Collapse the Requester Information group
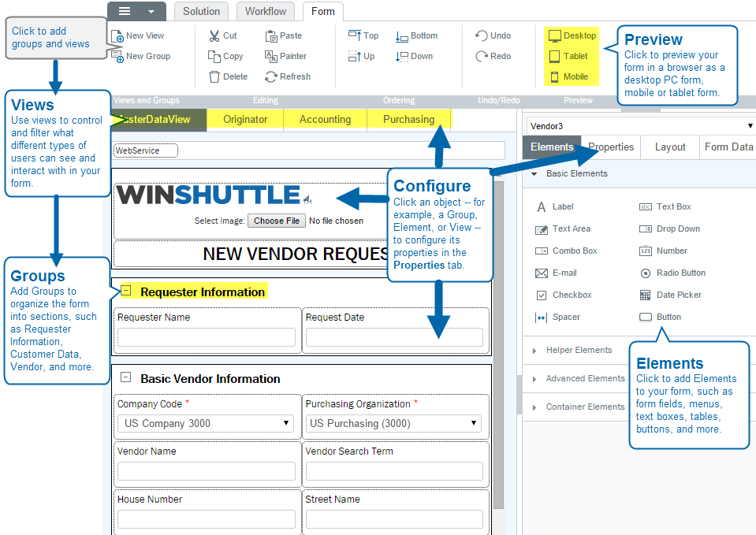The height and width of the screenshot is (535, 756). click(126, 291)
